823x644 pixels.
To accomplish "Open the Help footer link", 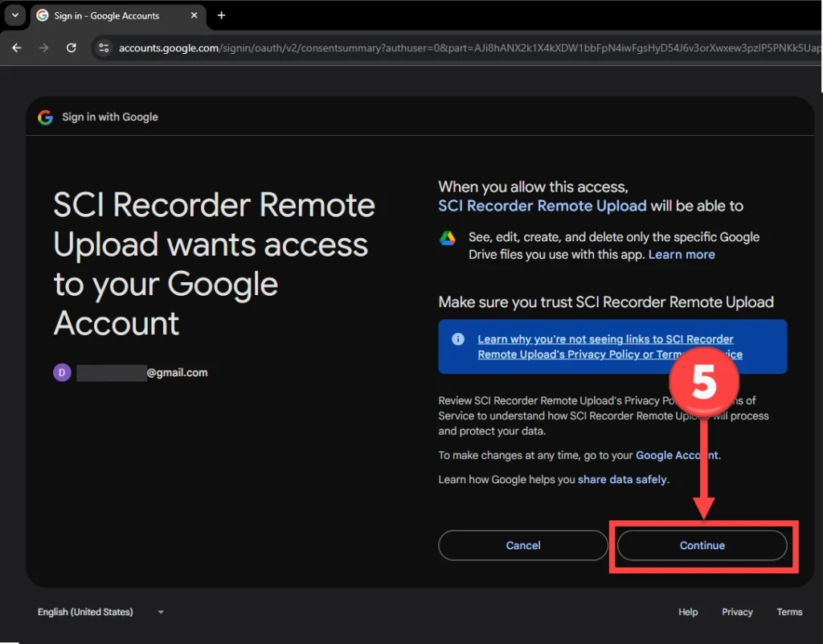I will (688, 612).
